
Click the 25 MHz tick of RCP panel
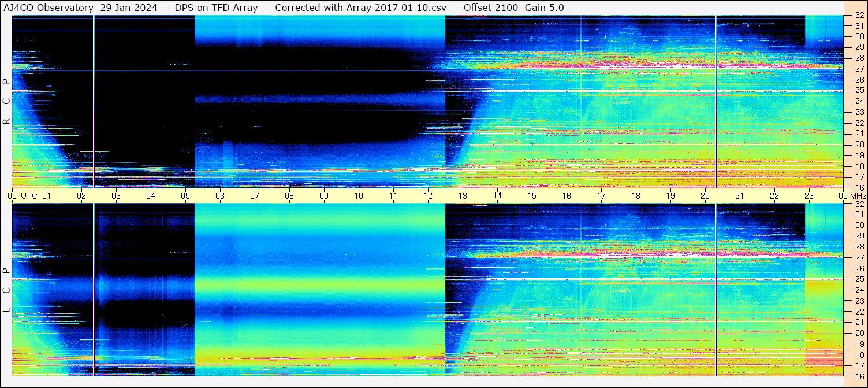point(859,90)
